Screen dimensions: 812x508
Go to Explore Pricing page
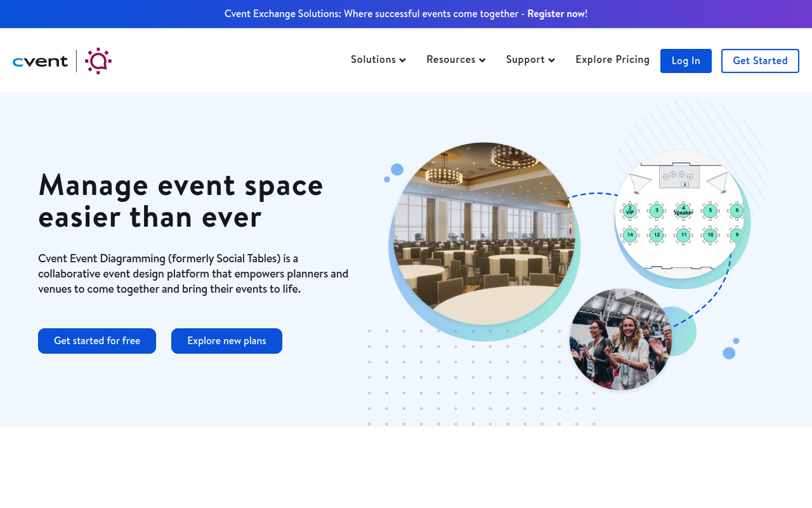click(x=613, y=60)
